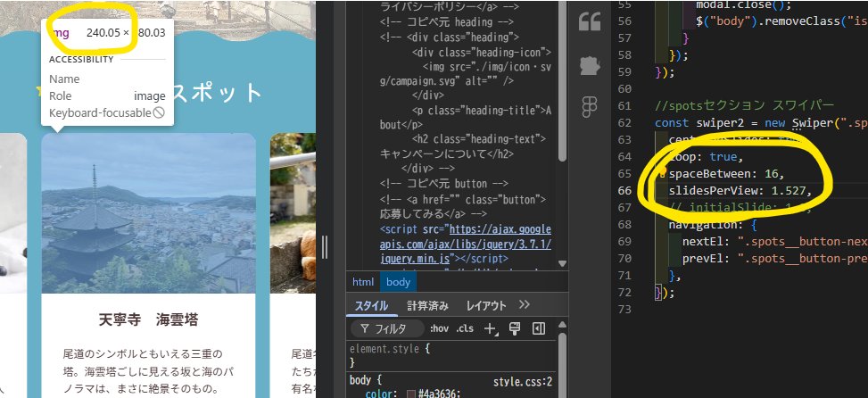868x398 pixels.
Task: Click the #4a3636 color swatch
Action: [x=410, y=394]
